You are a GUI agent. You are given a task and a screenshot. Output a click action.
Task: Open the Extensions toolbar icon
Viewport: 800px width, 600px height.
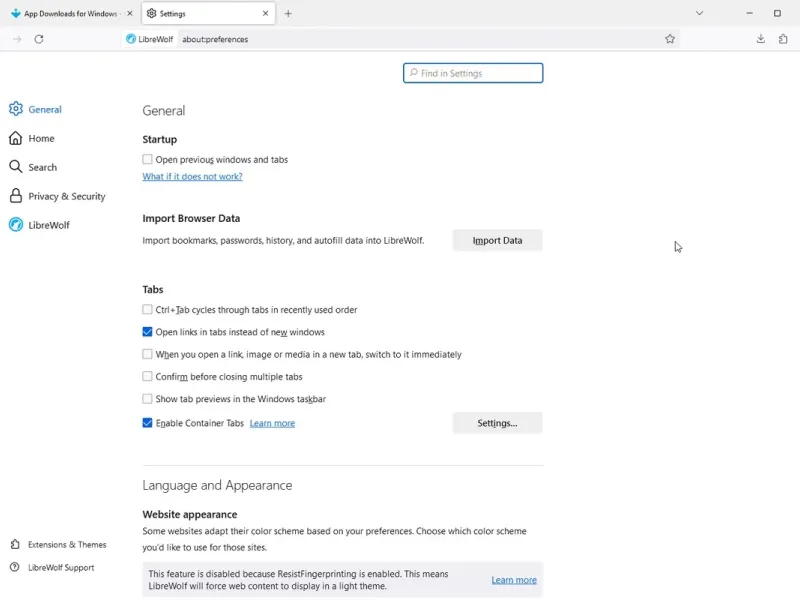[x=783, y=39]
